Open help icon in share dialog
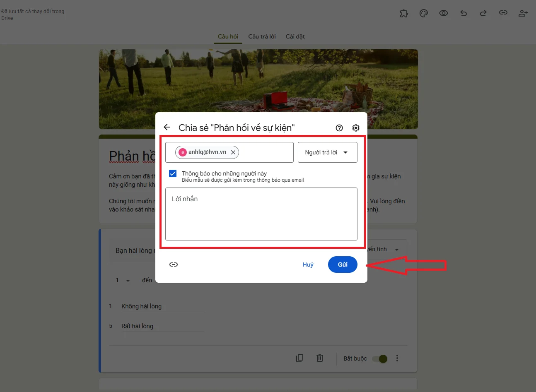The width and height of the screenshot is (536, 392). point(339,128)
